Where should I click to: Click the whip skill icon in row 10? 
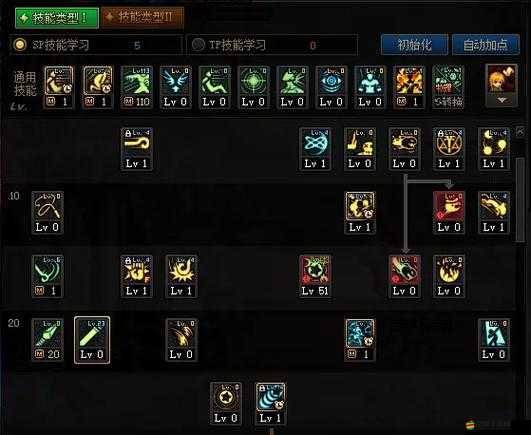click(47, 213)
